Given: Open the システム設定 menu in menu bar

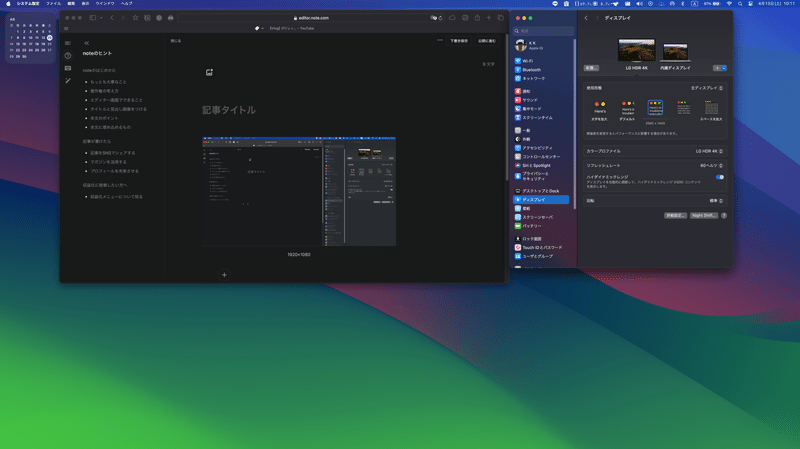Looking at the screenshot, I should 28,4.
